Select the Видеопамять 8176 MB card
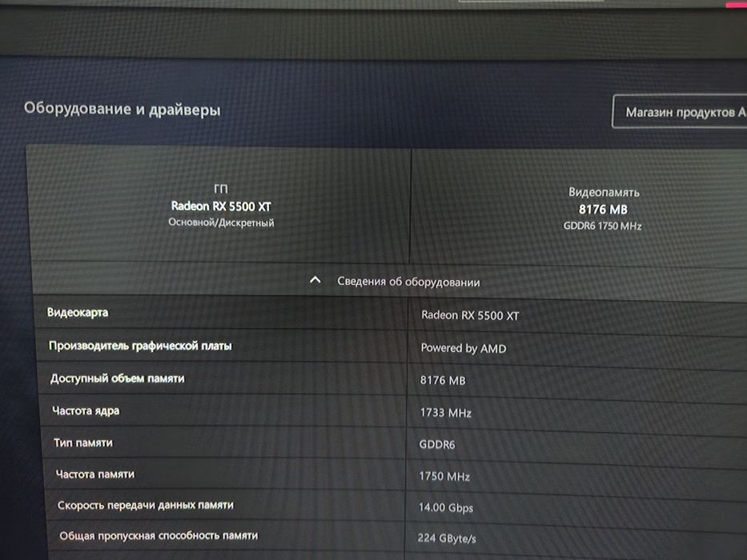Screen dimensions: 747x560 point(579,209)
